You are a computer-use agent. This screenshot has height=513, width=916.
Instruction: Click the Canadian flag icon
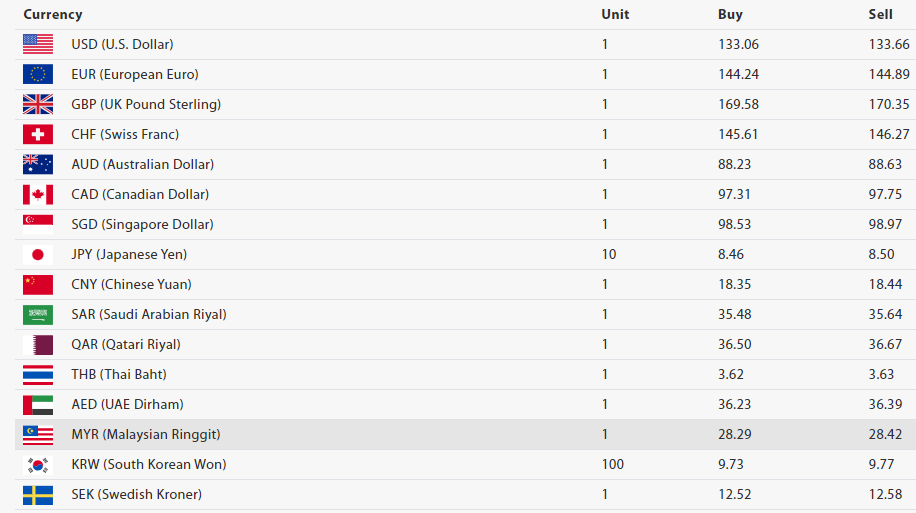coord(38,194)
